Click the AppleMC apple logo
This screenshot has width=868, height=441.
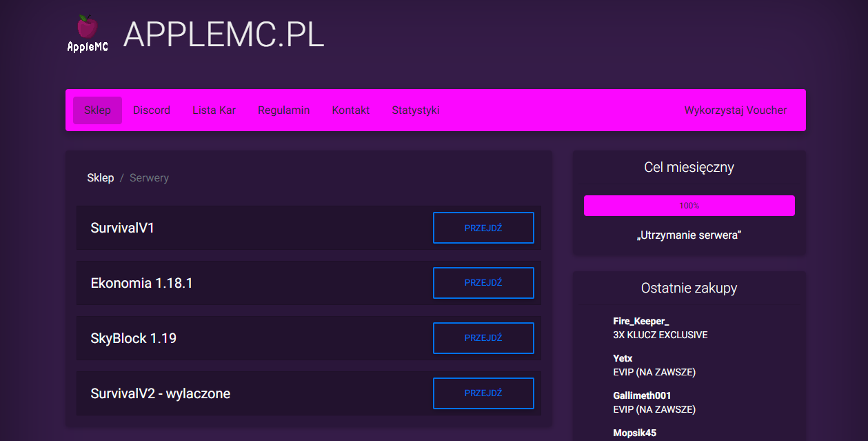tap(88, 34)
